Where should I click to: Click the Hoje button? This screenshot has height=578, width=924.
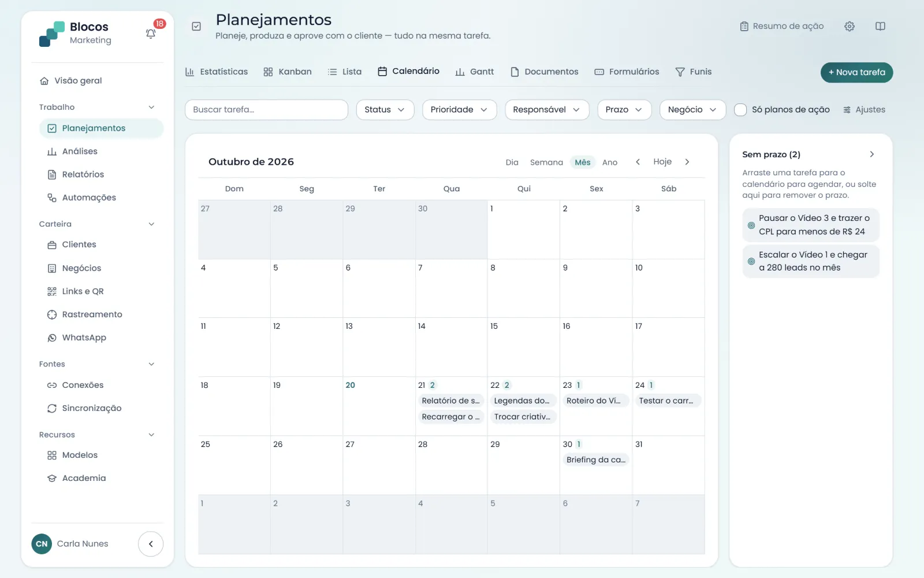[x=662, y=162]
